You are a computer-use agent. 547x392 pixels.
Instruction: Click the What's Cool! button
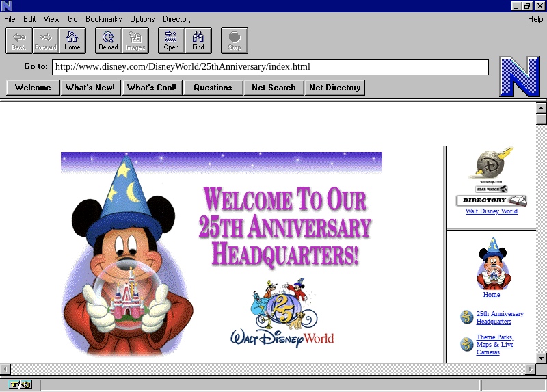(x=152, y=88)
